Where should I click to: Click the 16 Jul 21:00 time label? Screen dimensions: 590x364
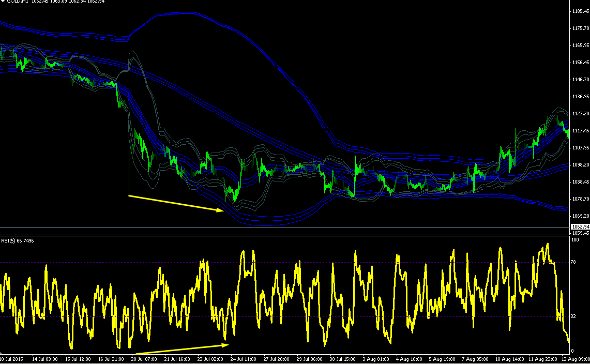[x=111, y=359]
